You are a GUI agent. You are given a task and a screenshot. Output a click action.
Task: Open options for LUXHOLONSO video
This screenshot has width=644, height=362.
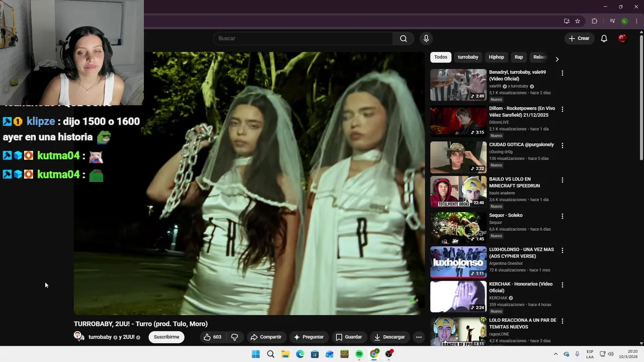562,250
